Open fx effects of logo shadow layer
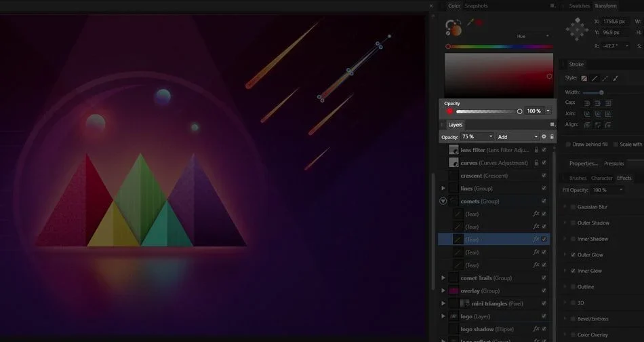Screen dimensions: 644x342 coord(536,329)
